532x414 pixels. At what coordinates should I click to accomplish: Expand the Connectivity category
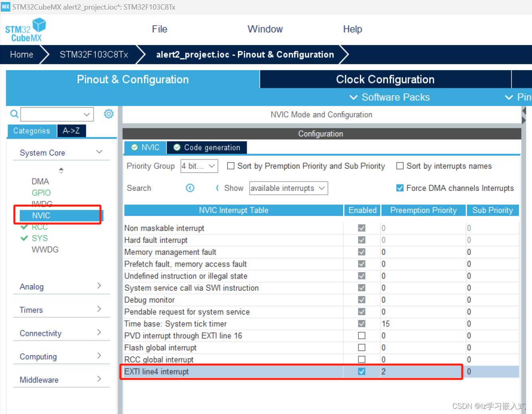[61, 333]
